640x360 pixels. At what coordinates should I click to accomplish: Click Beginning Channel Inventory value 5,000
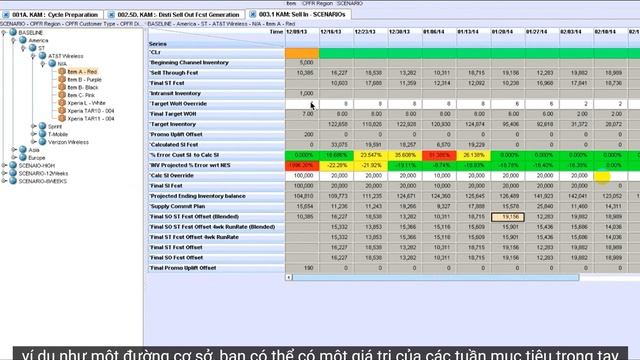click(302, 63)
